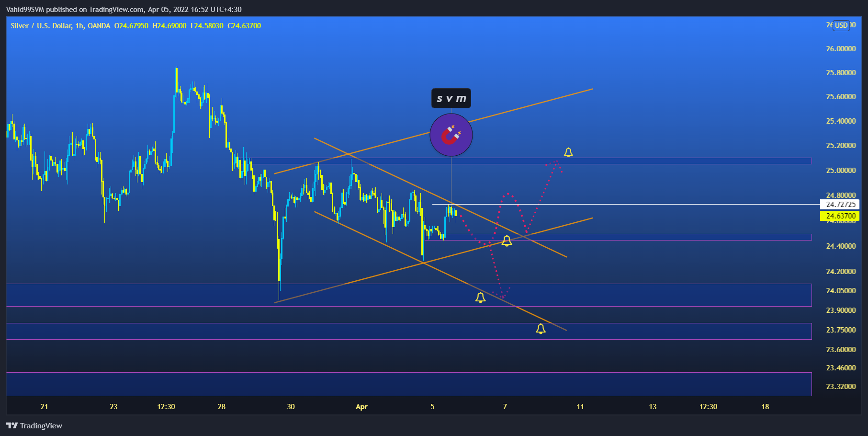The width and height of the screenshot is (868, 436).
Task: Click the '11' date on time axis
Action: click(580, 407)
